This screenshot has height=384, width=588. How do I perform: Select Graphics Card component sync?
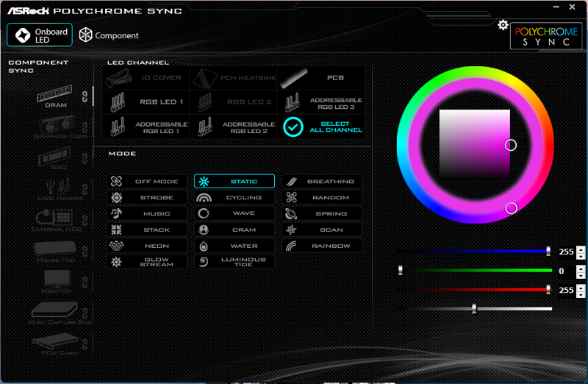coord(60,127)
